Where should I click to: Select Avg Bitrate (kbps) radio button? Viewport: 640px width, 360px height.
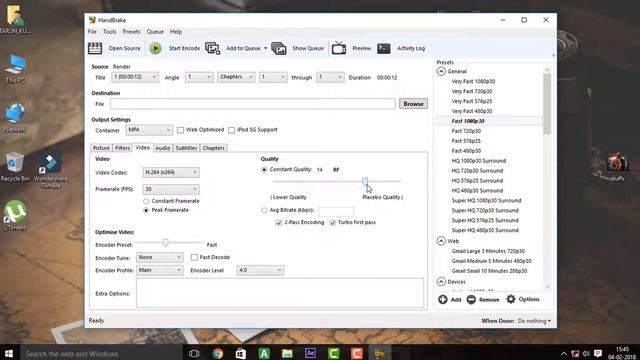click(x=264, y=210)
